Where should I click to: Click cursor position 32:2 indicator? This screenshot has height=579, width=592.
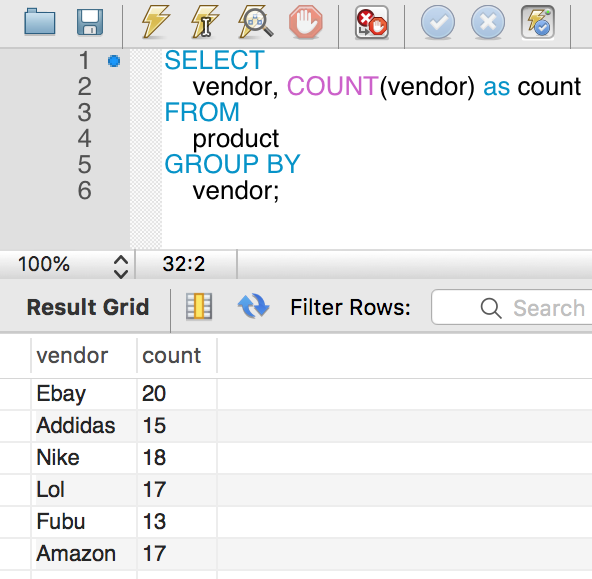pos(183,264)
